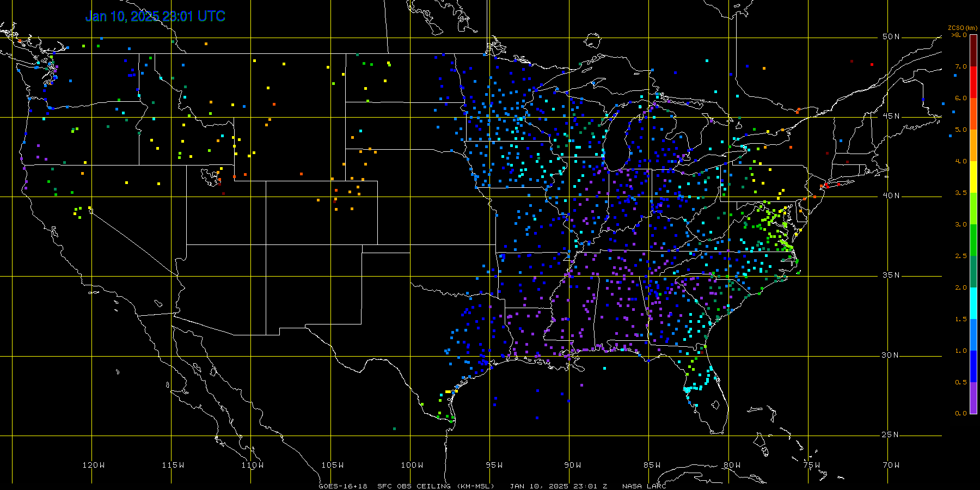
Task: Click the 7.0 legend value
Action: pos(961,66)
